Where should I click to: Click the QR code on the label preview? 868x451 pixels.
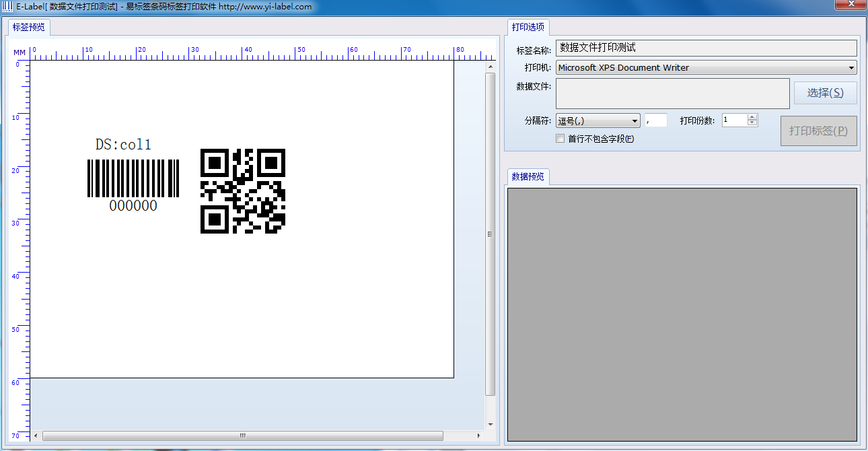tap(243, 191)
